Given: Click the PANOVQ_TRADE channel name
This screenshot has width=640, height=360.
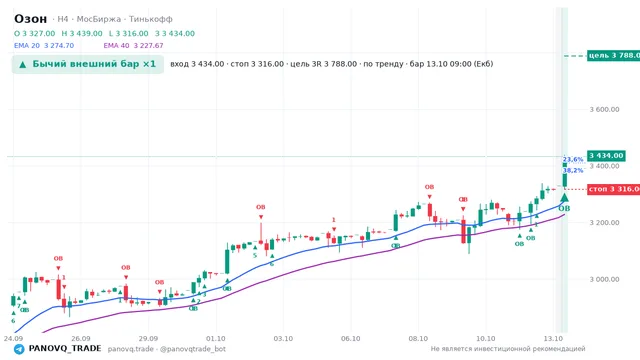Looking at the screenshot, I should 65,349.
